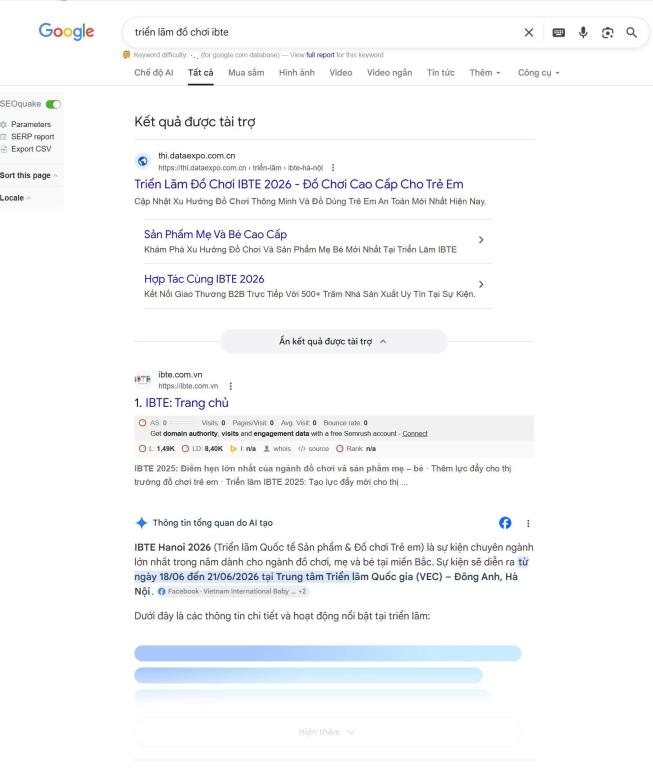Start voice search with microphone icon
Image resolution: width=653 pixels, height=779 pixels.
pos(583,32)
